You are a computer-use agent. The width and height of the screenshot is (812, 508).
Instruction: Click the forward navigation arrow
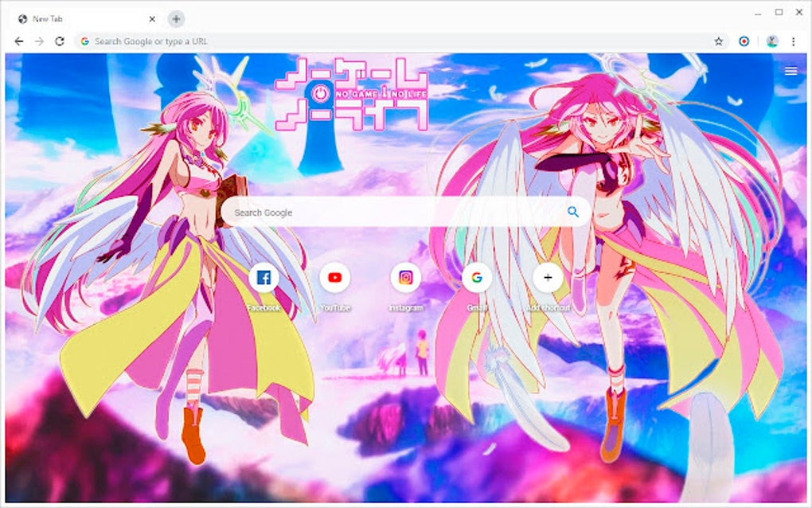pos(39,41)
